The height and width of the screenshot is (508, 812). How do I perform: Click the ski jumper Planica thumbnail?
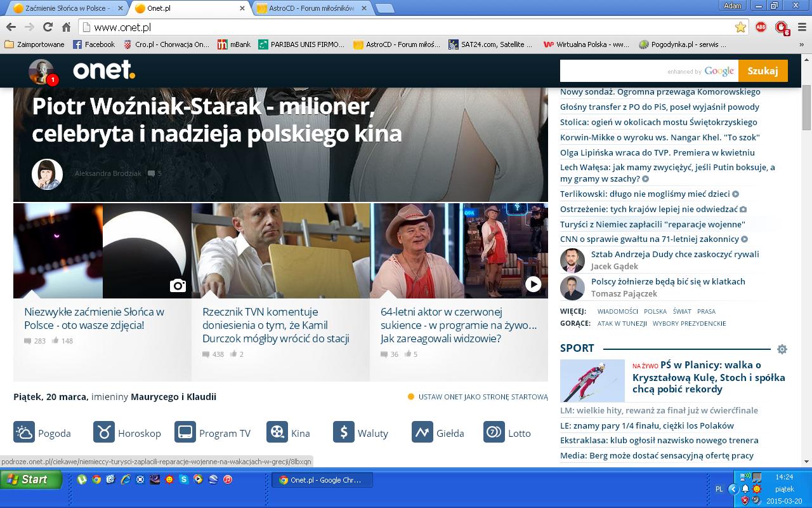[593, 380]
